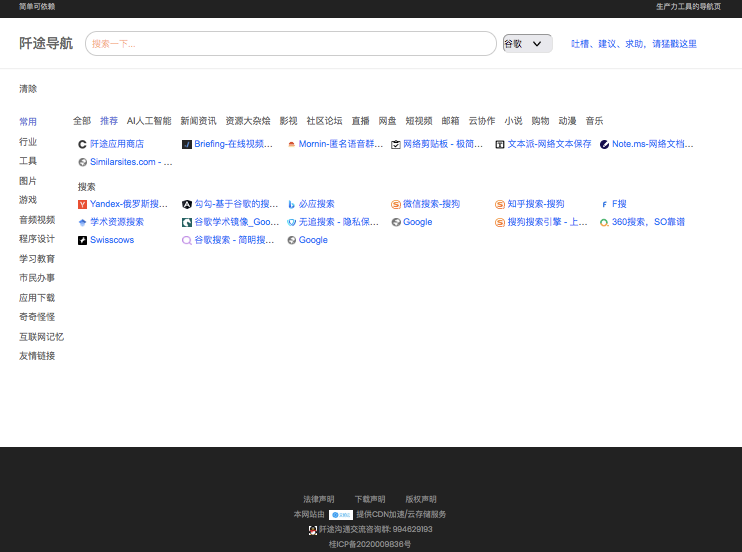Viewport: 742px width, 552px height.
Task: Select the 短视频 category tab
Action: coord(419,121)
